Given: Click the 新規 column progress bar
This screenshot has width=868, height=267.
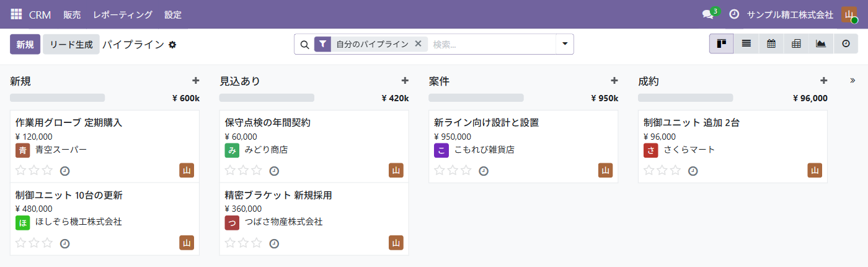Looking at the screenshot, I should [58, 97].
